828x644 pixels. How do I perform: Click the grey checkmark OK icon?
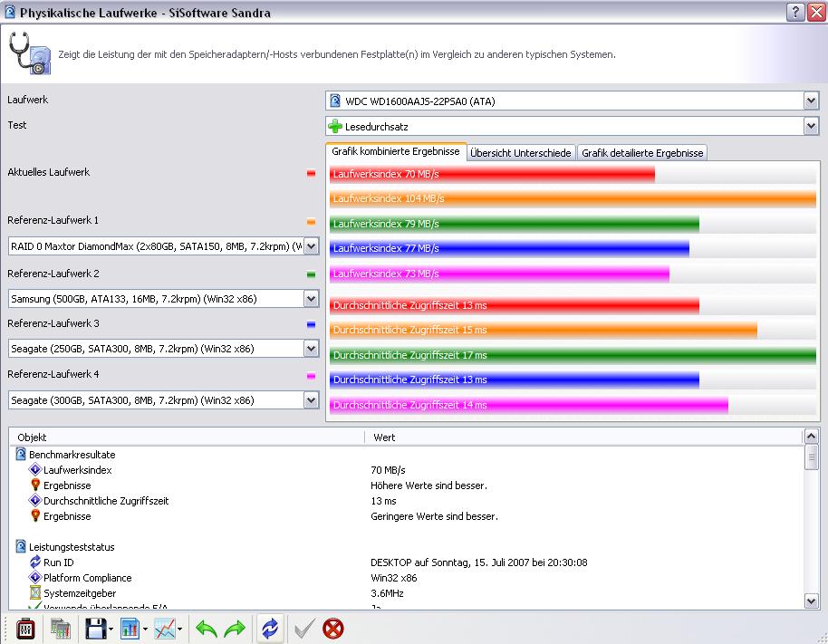click(304, 629)
